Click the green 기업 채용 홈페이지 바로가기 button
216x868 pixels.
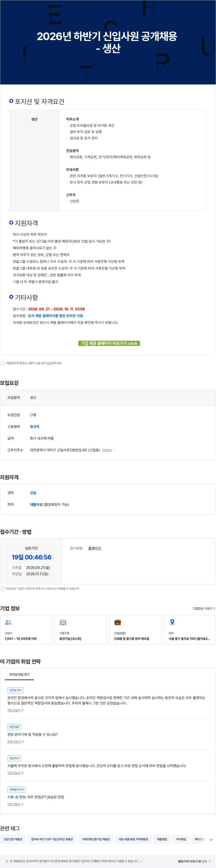pos(109,343)
